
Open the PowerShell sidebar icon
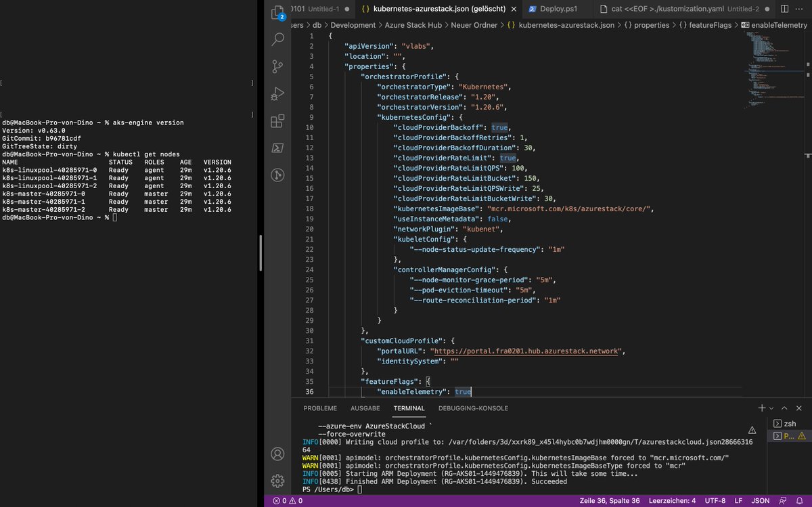(x=277, y=148)
